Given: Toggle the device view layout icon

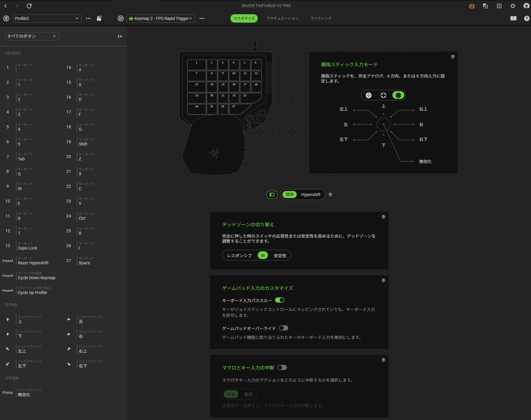Looking at the screenshot, I should (x=272, y=195).
